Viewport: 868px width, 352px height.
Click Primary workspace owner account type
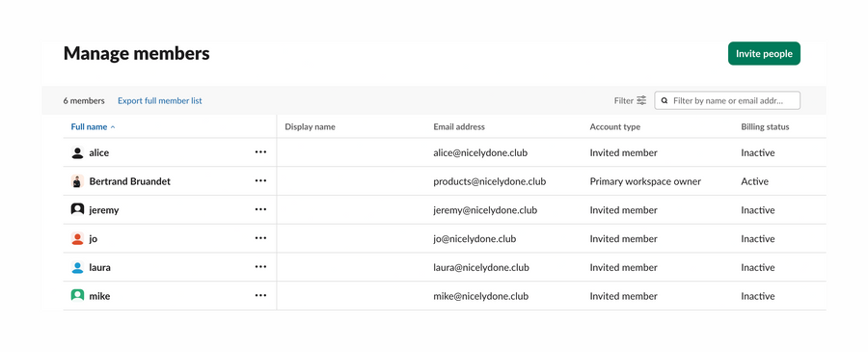click(645, 181)
